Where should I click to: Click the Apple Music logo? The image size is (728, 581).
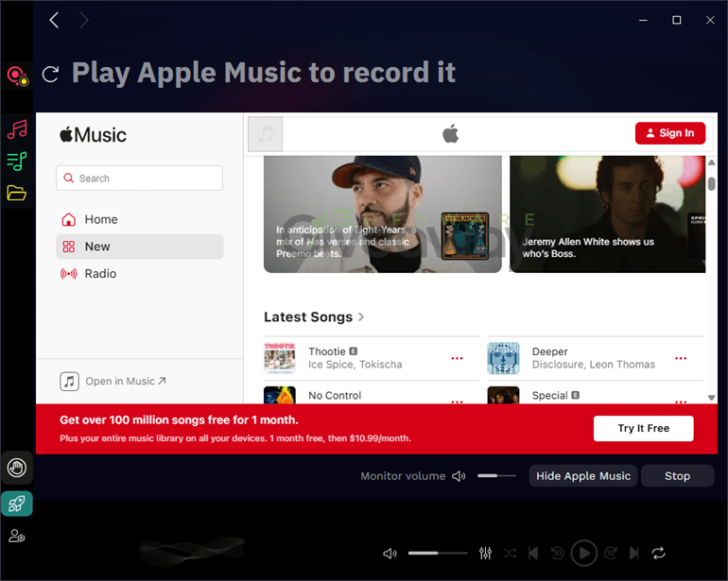[93, 135]
